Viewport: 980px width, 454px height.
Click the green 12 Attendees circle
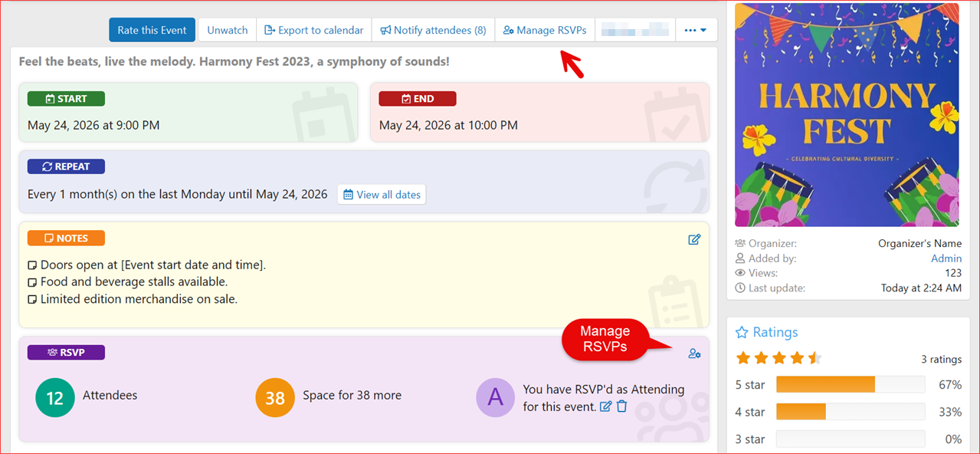(54, 397)
